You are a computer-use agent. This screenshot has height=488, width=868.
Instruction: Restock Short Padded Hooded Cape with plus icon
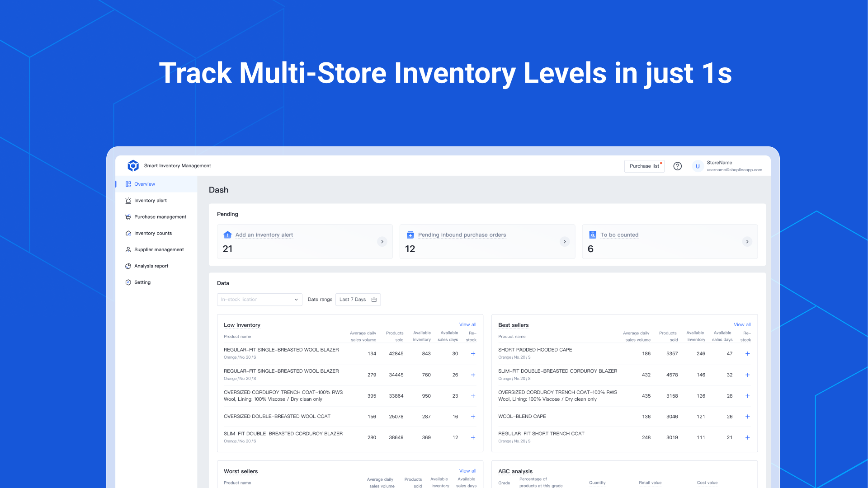[747, 354]
